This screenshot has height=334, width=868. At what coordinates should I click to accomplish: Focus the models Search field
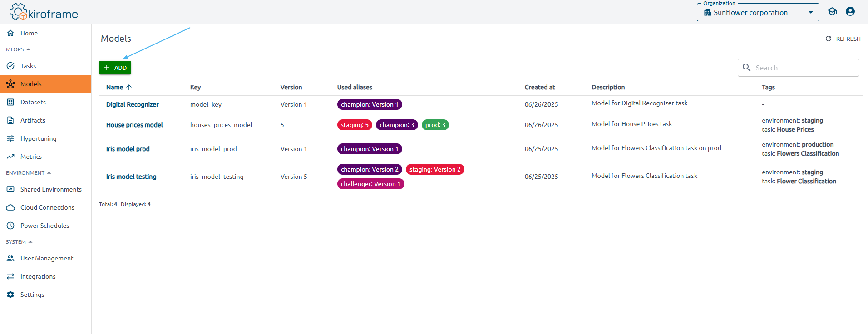click(x=804, y=68)
